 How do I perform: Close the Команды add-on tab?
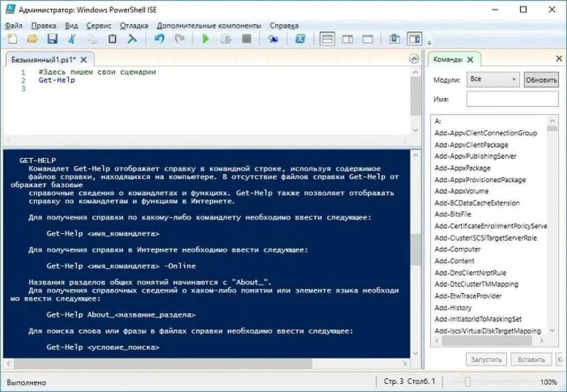click(470, 60)
